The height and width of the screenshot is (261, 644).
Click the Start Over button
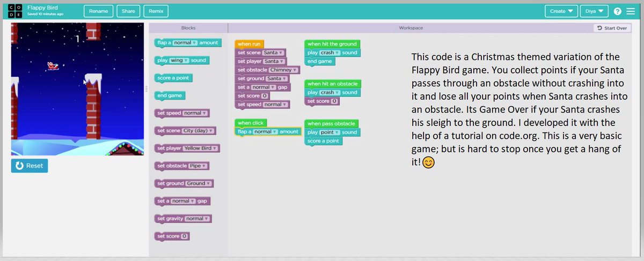(612, 28)
